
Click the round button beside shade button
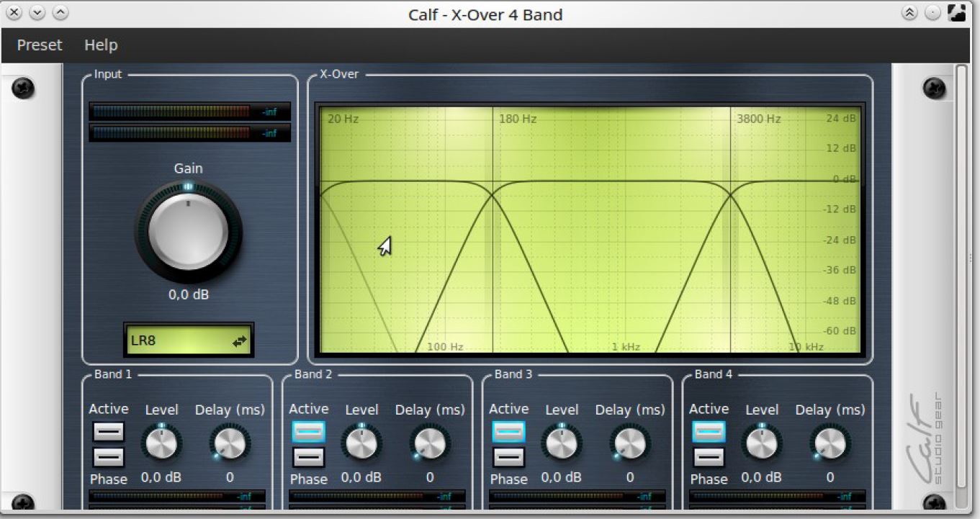(x=933, y=13)
